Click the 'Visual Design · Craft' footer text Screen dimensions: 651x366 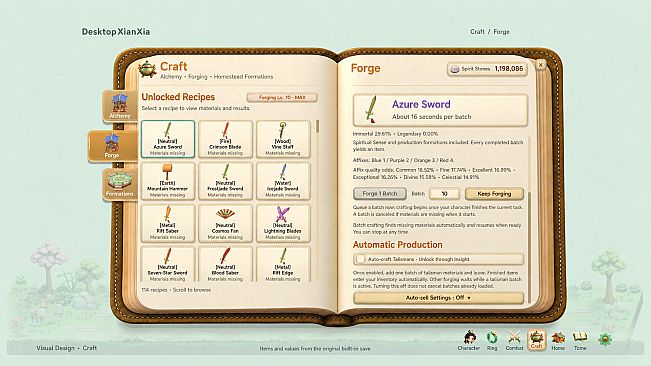pos(66,348)
